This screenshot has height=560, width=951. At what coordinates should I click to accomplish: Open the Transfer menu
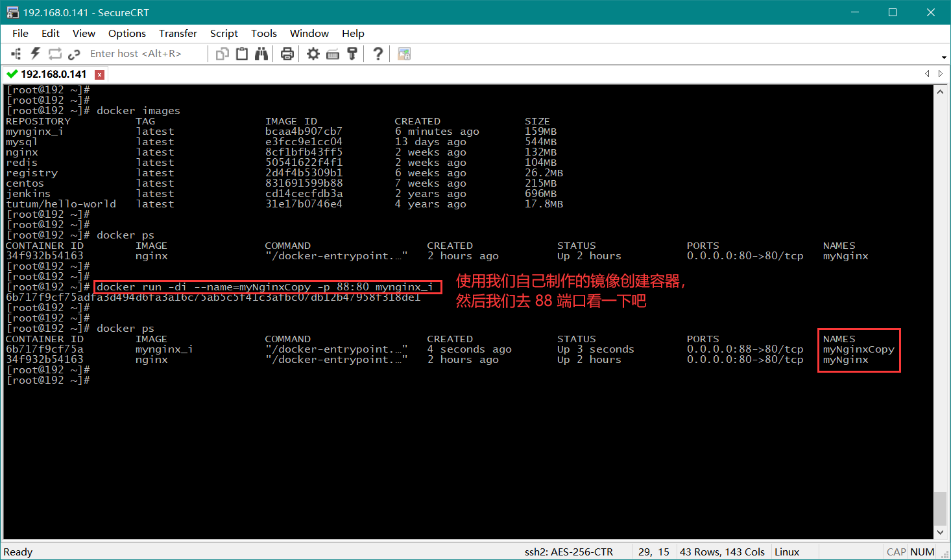tap(178, 33)
